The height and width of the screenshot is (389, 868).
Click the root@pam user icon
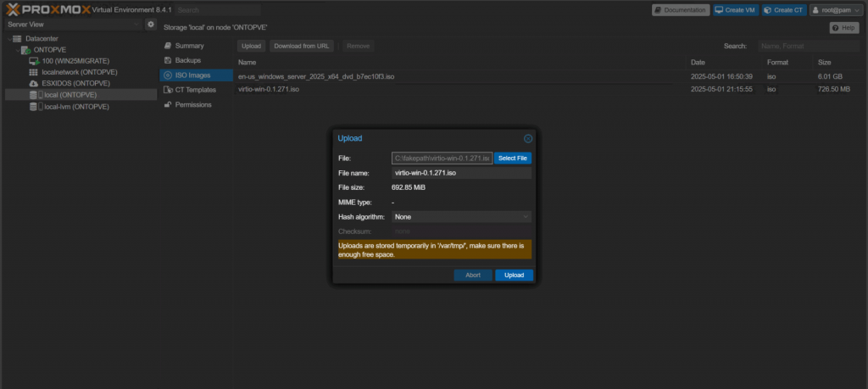[816, 10]
